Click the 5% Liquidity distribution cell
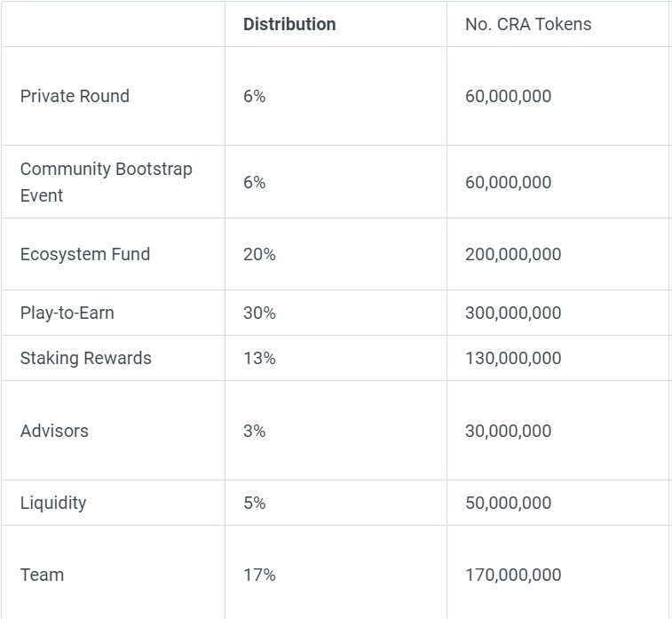Image resolution: width=672 pixels, height=619 pixels. (x=254, y=503)
